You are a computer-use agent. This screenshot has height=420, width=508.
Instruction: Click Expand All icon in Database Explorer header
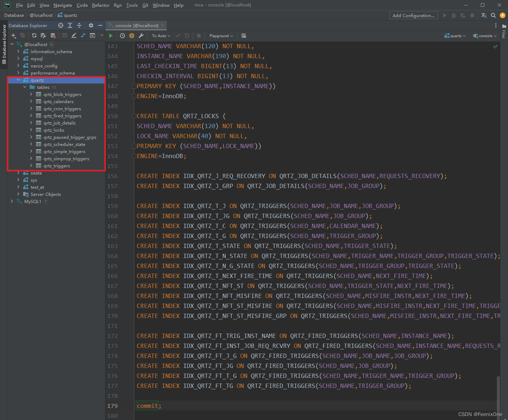pos(70,25)
